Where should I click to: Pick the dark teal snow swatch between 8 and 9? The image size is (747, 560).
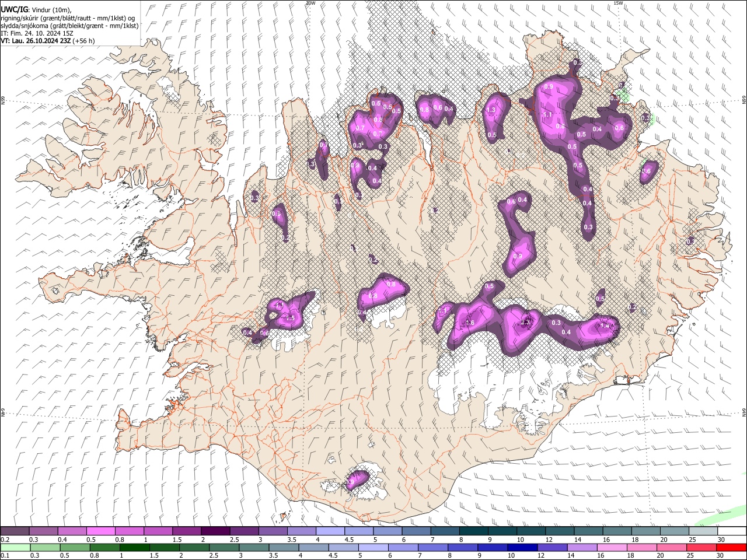(474, 531)
